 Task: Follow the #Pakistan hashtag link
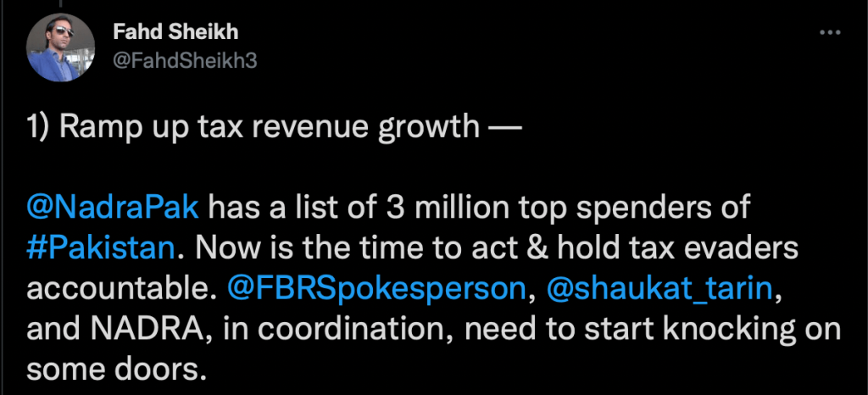pos(101,249)
